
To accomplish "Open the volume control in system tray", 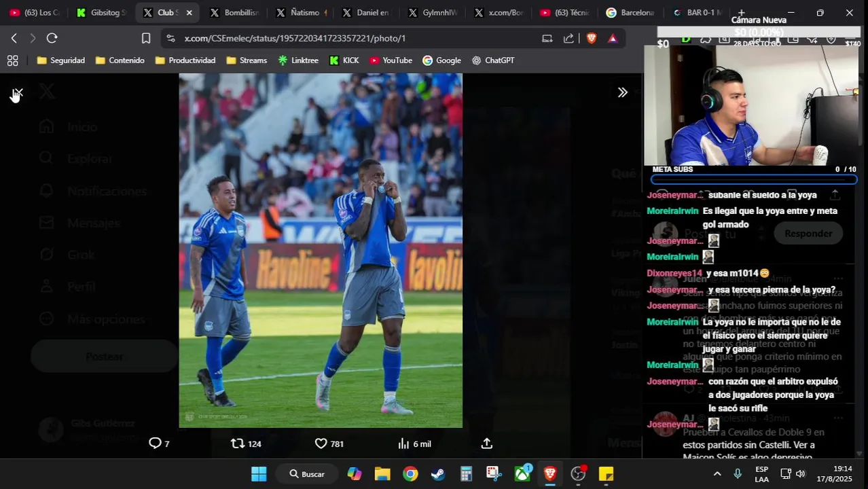I will pyautogui.click(x=801, y=473).
